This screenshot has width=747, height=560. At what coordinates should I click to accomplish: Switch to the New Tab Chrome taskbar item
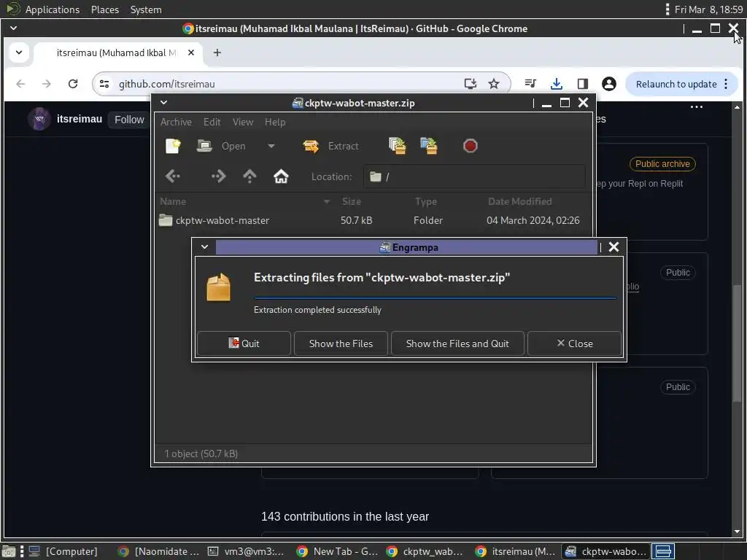[336, 551]
